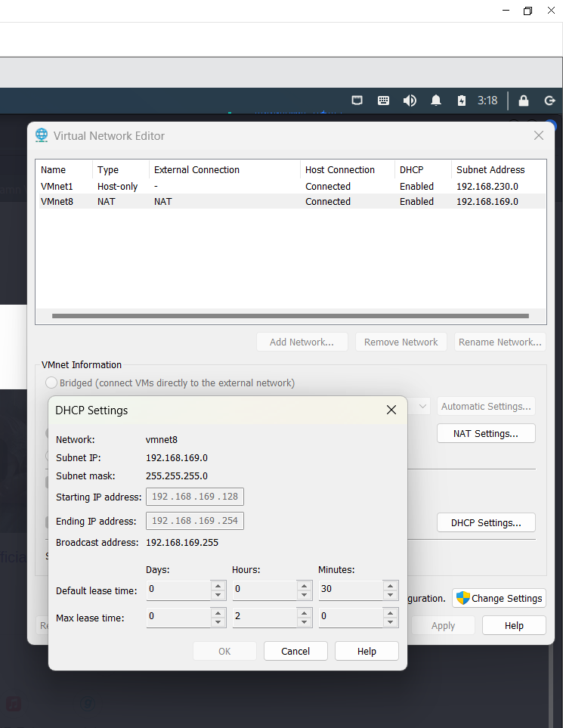
Task: Decrease Default lease time Minutes value
Action: pyautogui.click(x=391, y=595)
